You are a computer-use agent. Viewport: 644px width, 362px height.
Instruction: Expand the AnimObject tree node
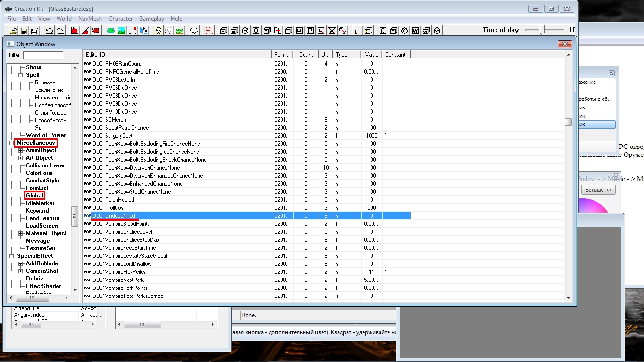21,150
